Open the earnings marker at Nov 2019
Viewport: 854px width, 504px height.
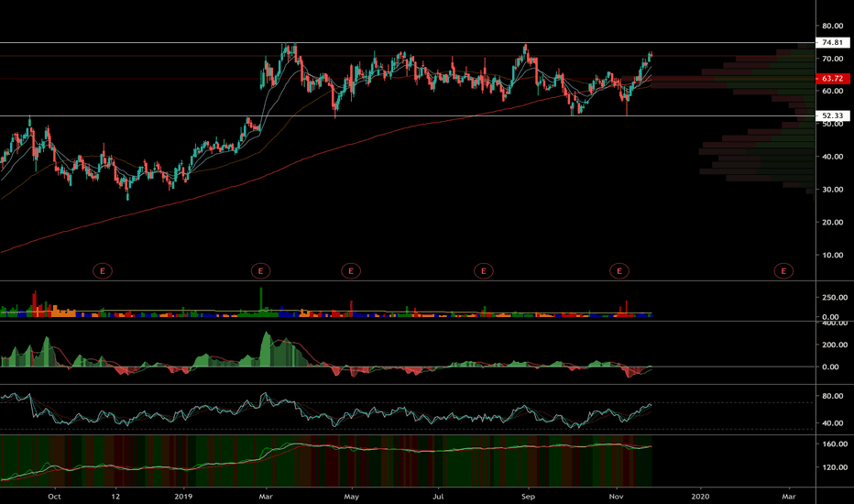coord(619,271)
